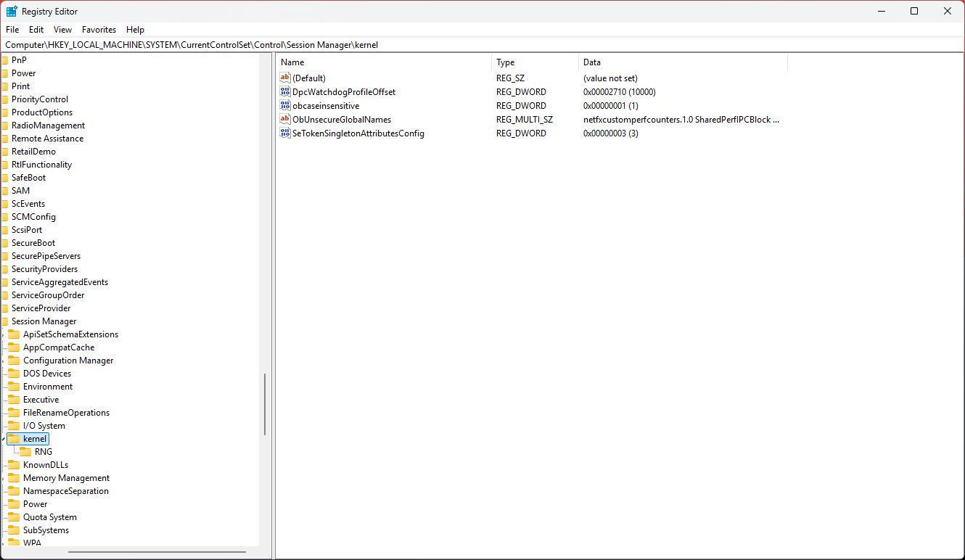Click the ab icon next to the (Default) value
This screenshot has width=965, height=560.
(x=284, y=78)
